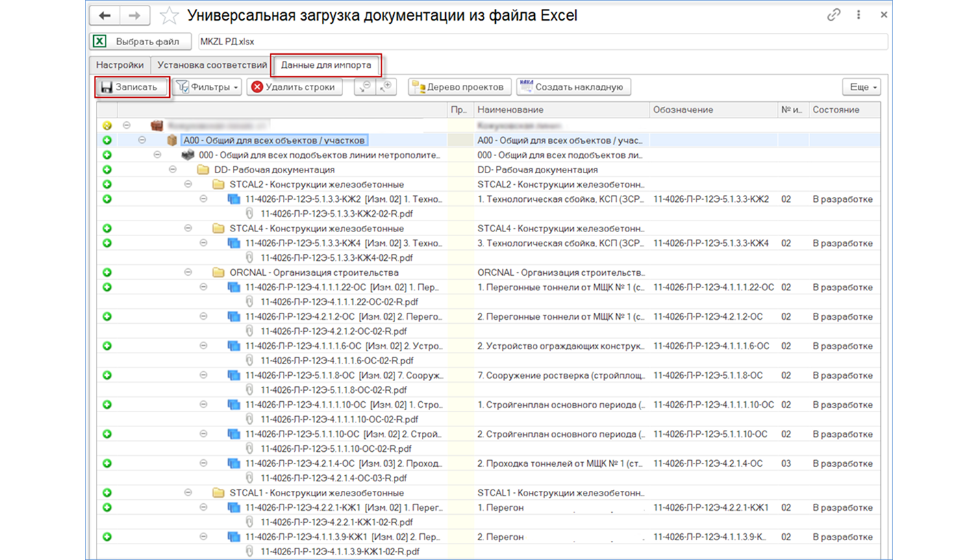Click the Обозначение column header
Screen dimensions: 978x560
click(x=713, y=110)
